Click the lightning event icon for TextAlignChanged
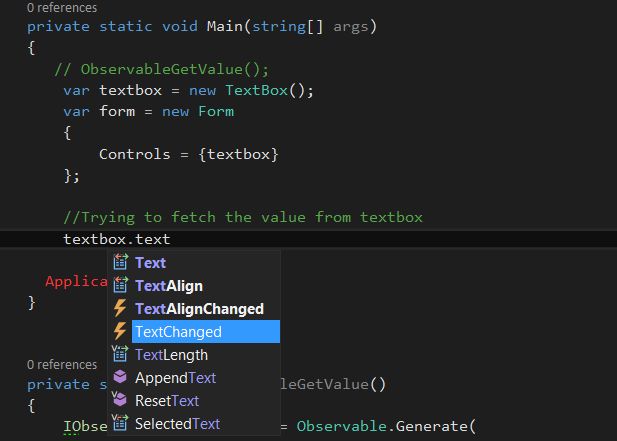The height and width of the screenshot is (441, 617). [120, 308]
